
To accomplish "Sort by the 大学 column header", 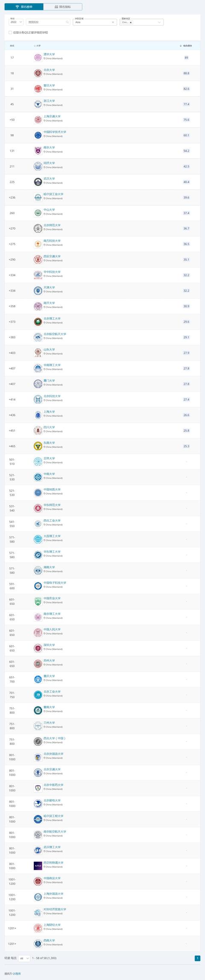I will [37, 45].
